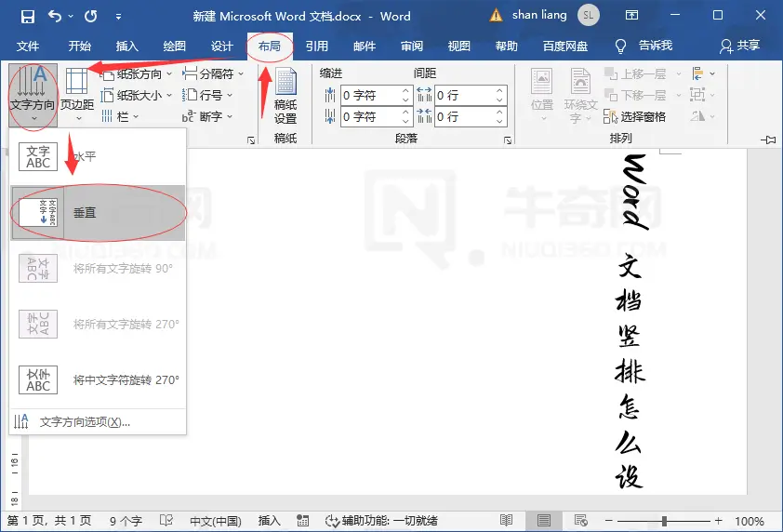
Task: Click the macro recording icon in status bar
Action: point(302,521)
